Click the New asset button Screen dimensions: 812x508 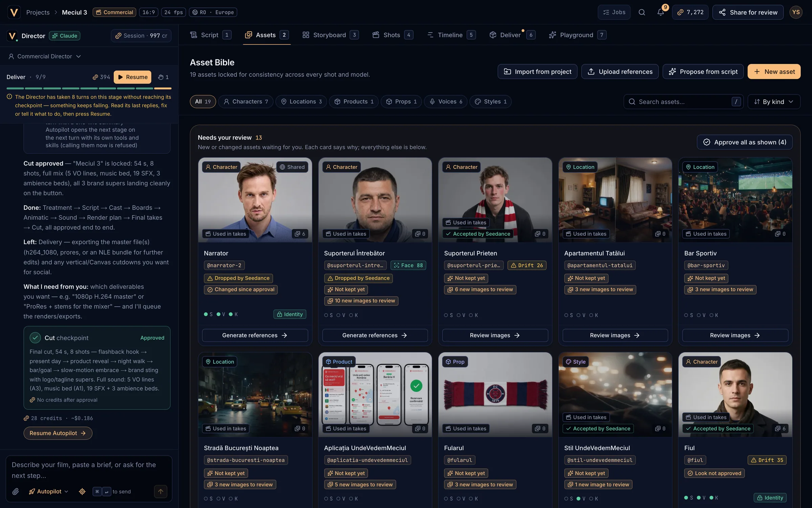click(774, 71)
